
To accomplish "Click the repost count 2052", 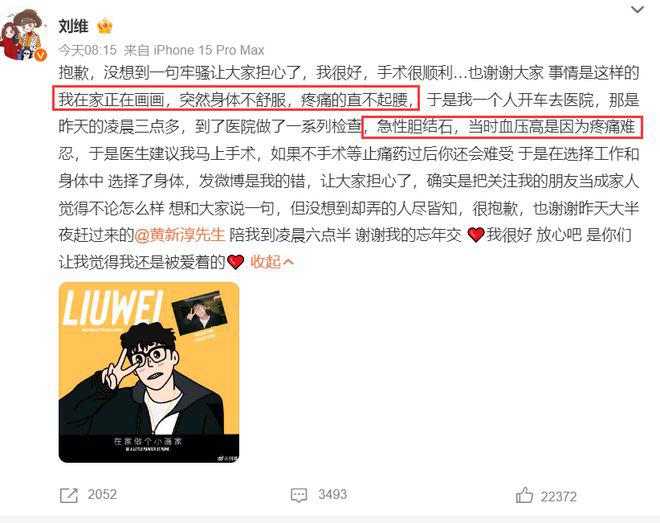I will click(102, 494).
